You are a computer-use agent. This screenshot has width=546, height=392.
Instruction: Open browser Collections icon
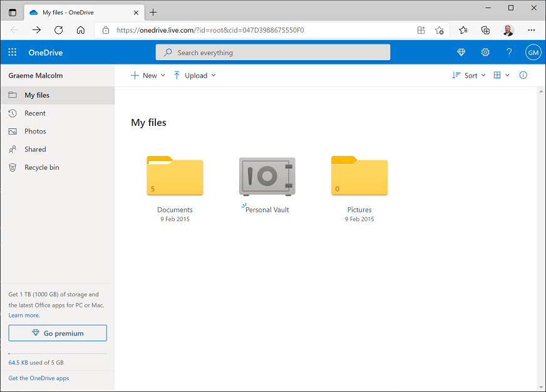coord(485,30)
